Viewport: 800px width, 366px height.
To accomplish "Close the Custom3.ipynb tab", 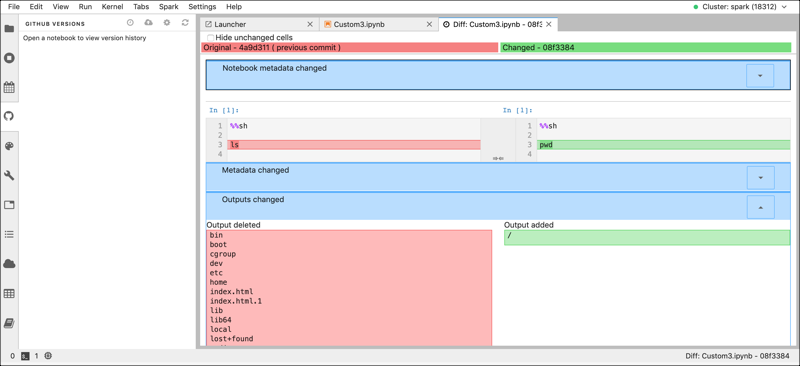I will [x=430, y=24].
